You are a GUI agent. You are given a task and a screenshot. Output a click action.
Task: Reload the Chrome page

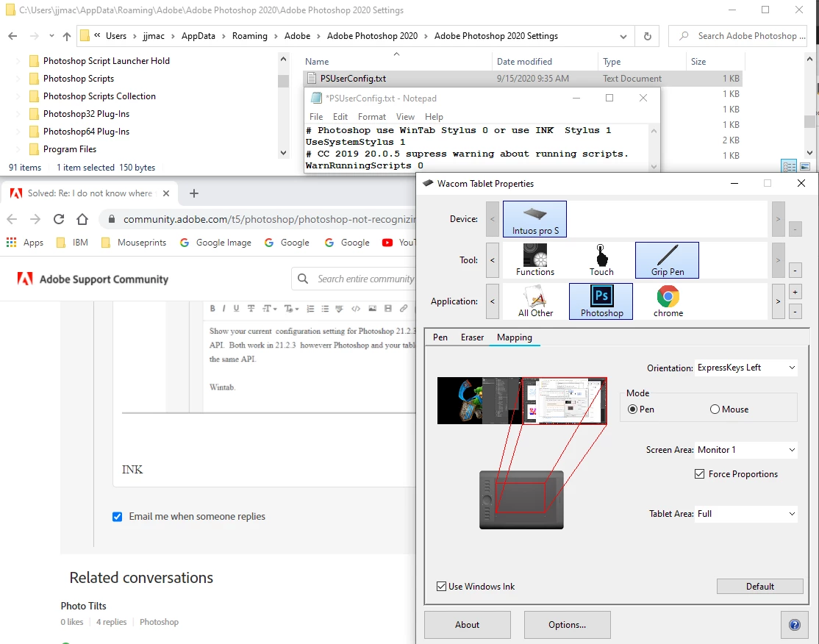pyautogui.click(x=59, y=219)
